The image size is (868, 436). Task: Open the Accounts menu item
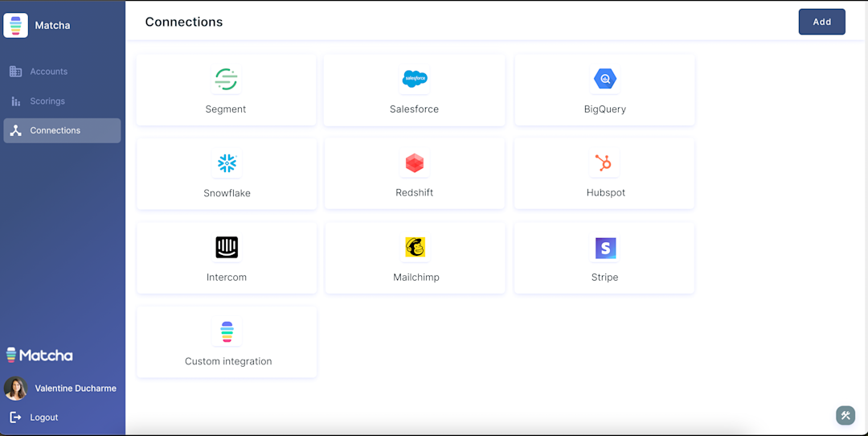62,72
